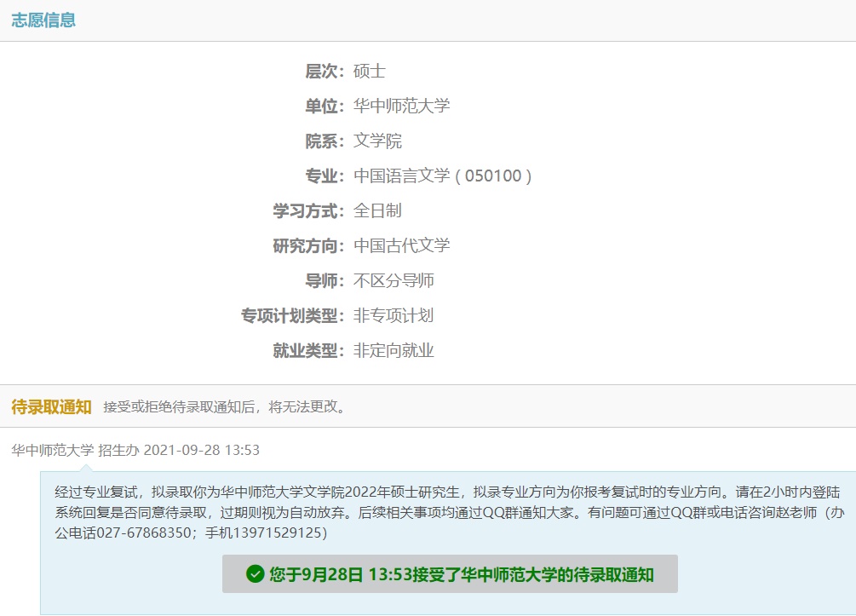This screenshot has width=856, height=616.
Task: Click the label '研究方向：'
Action: [309, 245]
